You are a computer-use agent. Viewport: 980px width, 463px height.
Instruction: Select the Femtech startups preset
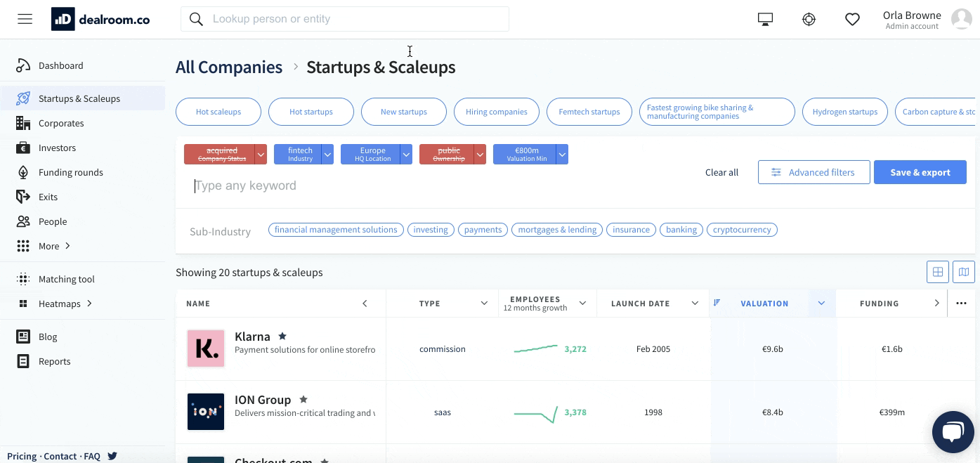point(589,112)
